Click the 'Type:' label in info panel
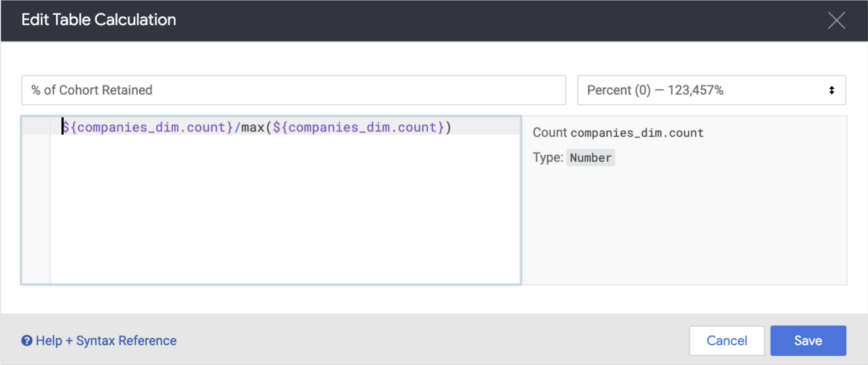 [x=547, y=158]
